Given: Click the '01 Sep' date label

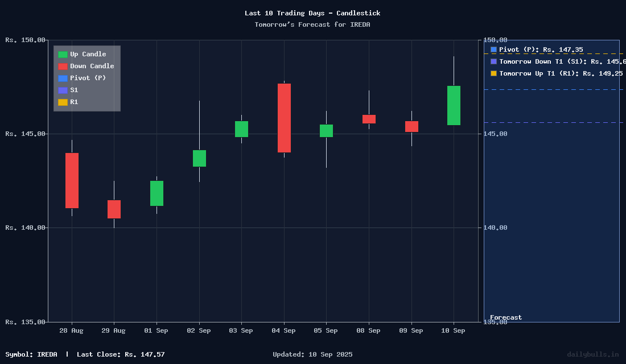Looking at the screenshot, I should click(x=156, y=330).
